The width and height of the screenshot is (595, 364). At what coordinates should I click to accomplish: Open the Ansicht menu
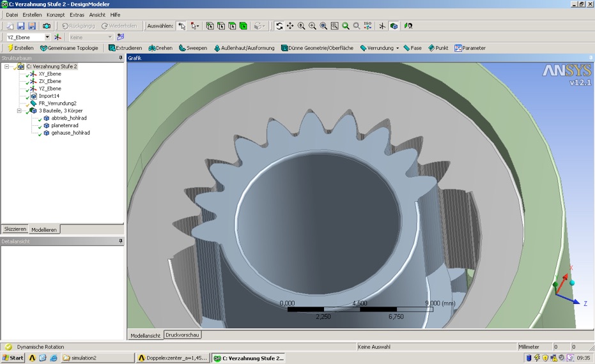tap(97, 15)
